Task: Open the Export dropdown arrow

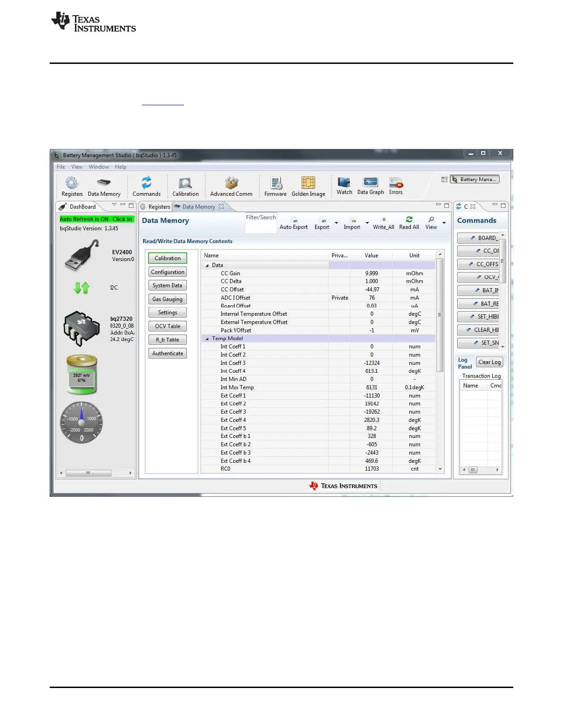Action: click(x=336, y=223)
